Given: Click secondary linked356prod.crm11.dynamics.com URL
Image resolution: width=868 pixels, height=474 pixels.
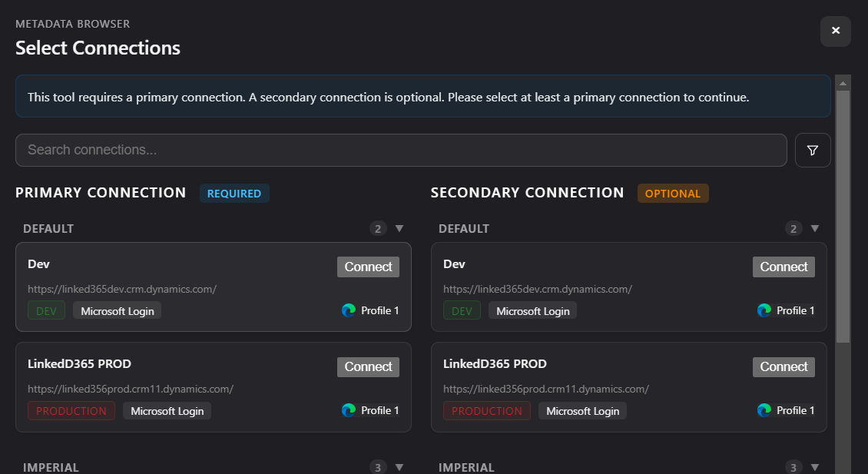Looking at the screenshot, I should pyautogui.click(x=546, y=389).
